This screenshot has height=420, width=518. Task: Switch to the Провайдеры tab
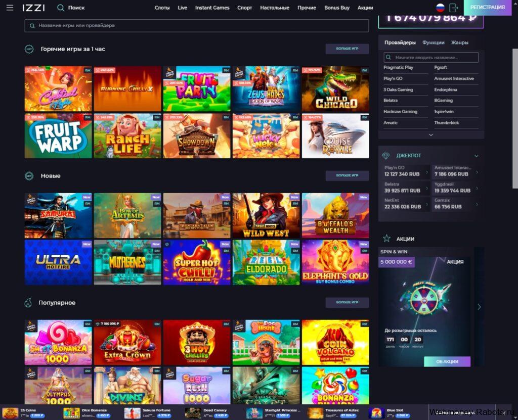click(x=400, y=42)
